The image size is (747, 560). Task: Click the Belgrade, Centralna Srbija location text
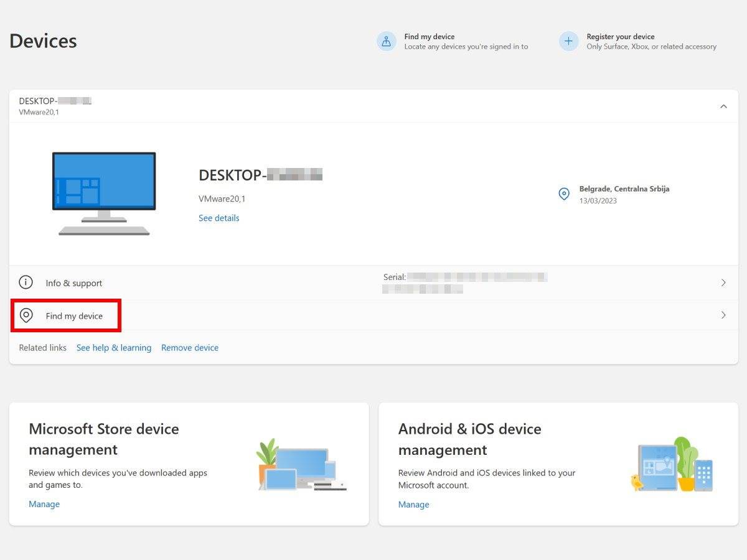pos(624,189)
